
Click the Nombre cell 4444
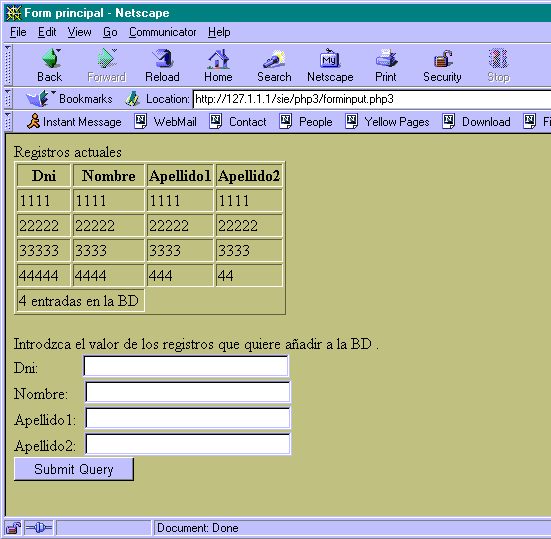[109, 275]
